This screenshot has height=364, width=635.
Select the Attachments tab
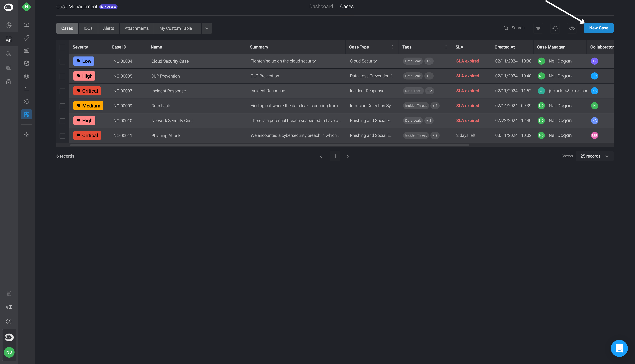click(x=137, y=28)
